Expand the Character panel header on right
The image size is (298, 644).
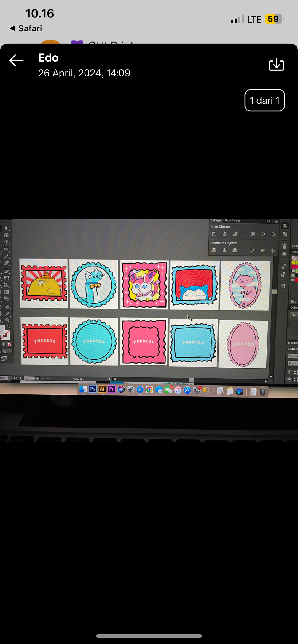(293, 349)
